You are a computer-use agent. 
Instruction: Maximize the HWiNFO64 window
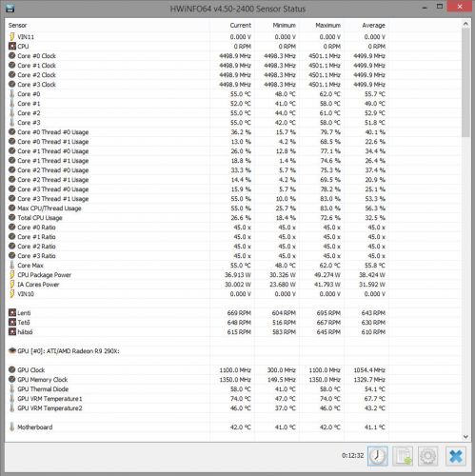[440, 7]
